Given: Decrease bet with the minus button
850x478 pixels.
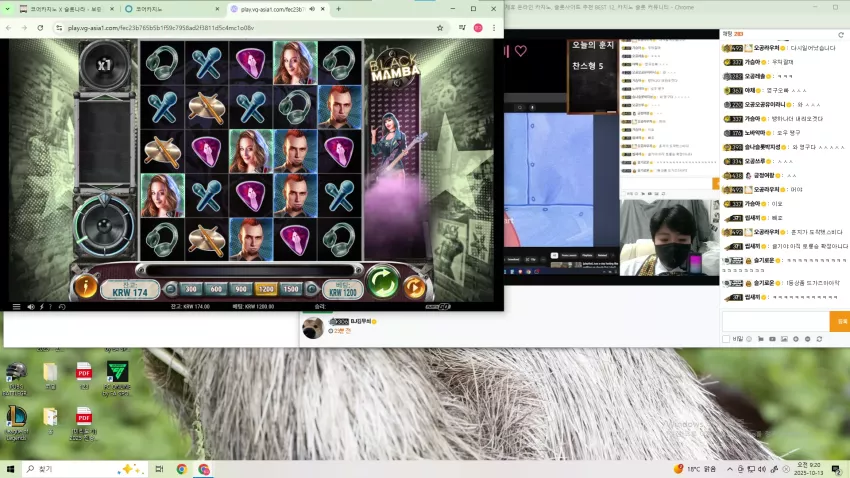Looking at the screenshot, I should [x=171, y=289].
